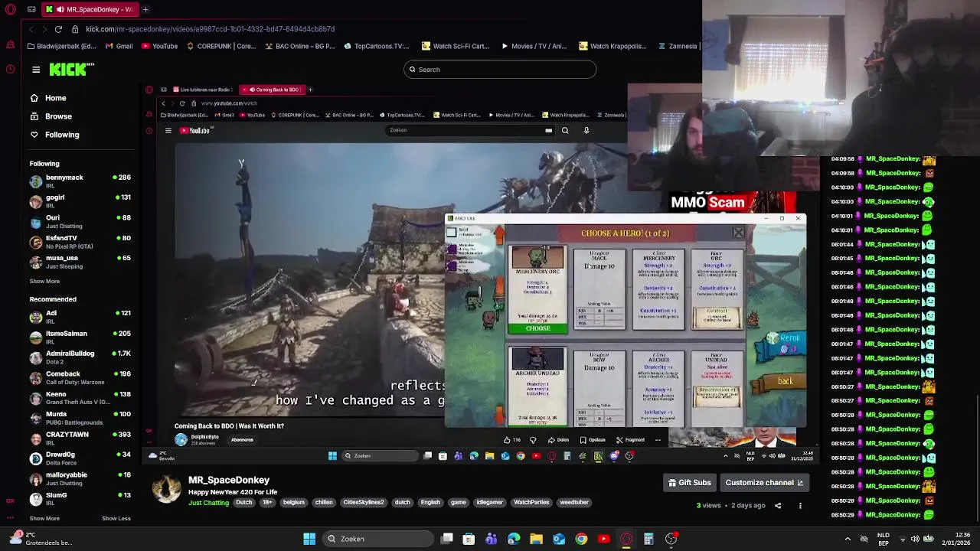Open the TopCartoons.TV bookmark
Viewport: 980px width, 551px height.
click(x=376, y=46)
